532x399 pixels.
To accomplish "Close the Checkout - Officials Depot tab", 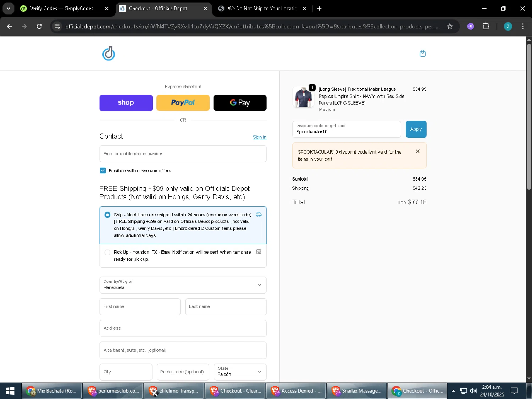I will [205, 9].
